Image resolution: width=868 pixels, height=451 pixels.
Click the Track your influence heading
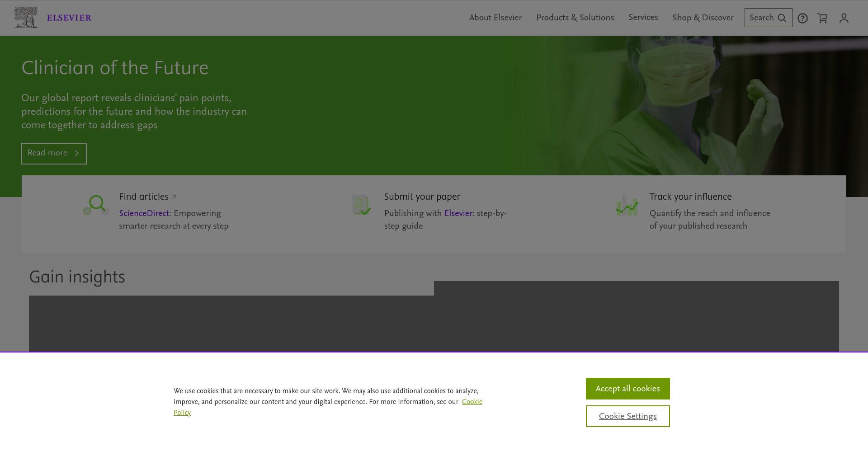point(690,197)
